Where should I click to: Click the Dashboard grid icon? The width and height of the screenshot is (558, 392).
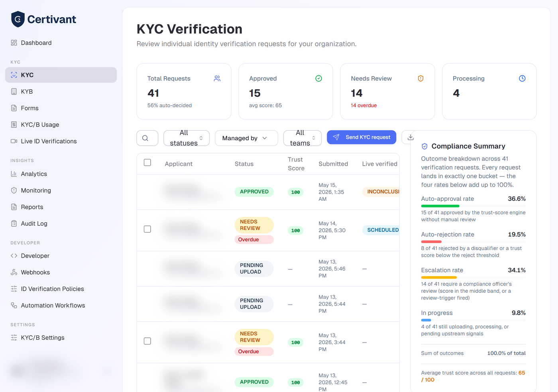point(14,43)
